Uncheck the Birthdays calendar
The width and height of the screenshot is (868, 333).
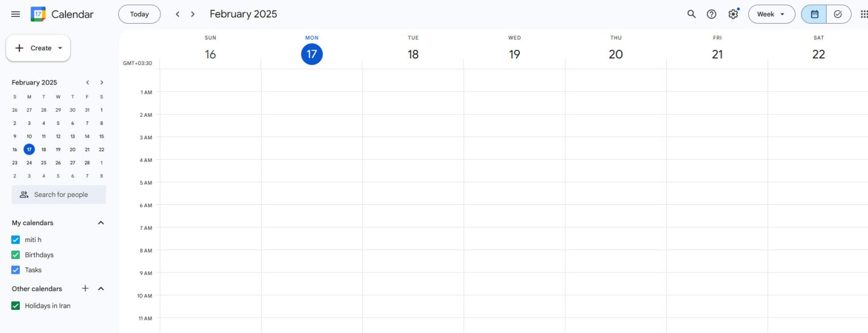[15, 255]
